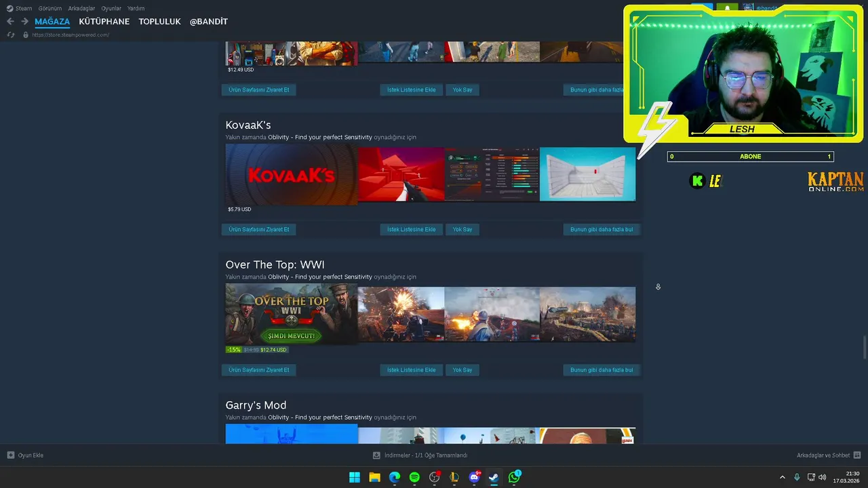This screenshot has height=488, width=868.
Task: Add KovaaK's to the wishlist
Action: pos(411,229)
